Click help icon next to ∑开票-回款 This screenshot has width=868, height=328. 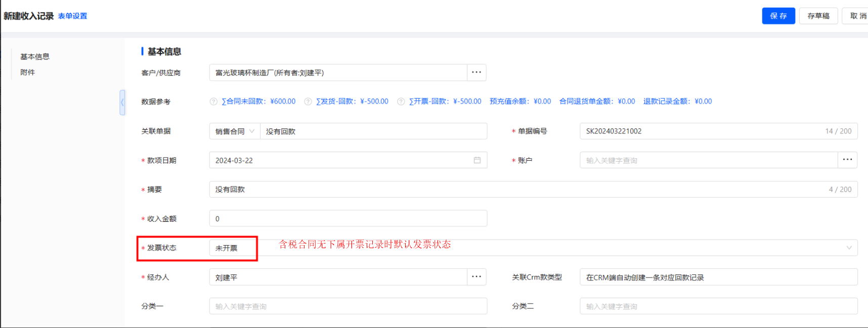point(401,102)
